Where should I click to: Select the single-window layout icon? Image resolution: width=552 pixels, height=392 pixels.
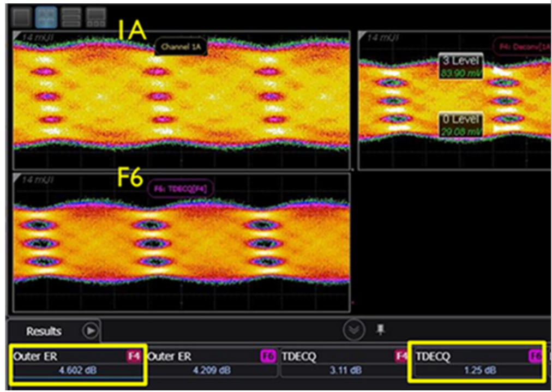[x=21, y=17]
